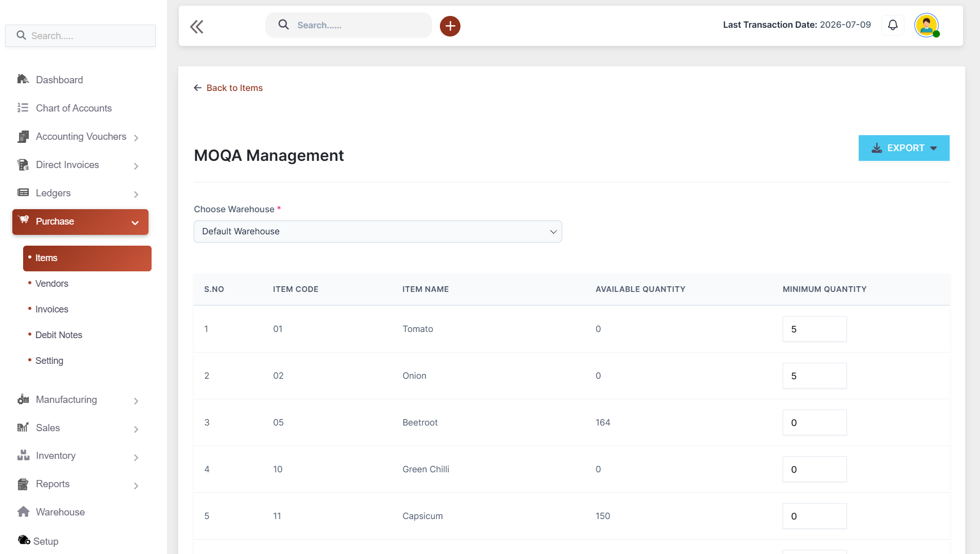980x554 pixels.
Task: Select Debit Notes under Purchase
Action: (59, 335)
